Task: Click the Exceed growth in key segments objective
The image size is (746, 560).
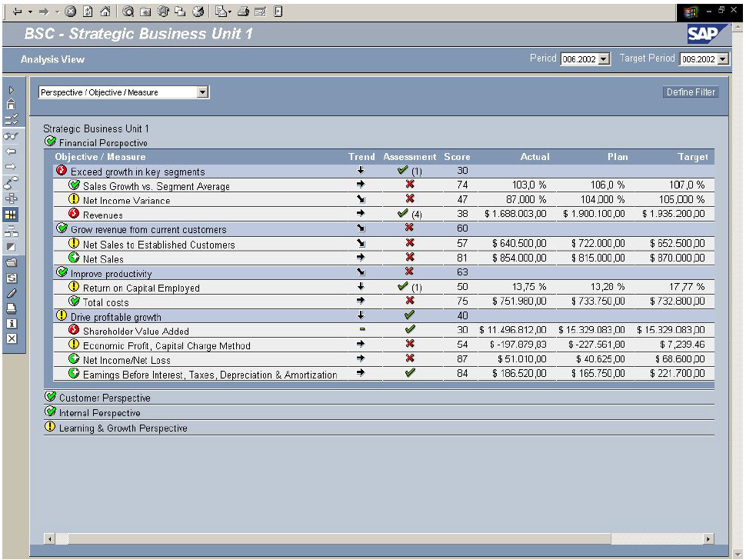Action: click(x=138, y=172)
